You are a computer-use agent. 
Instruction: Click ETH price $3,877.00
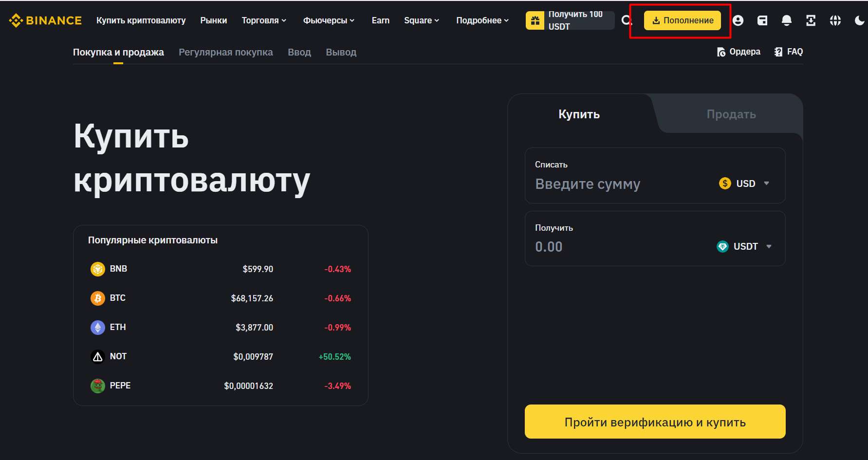255,328
